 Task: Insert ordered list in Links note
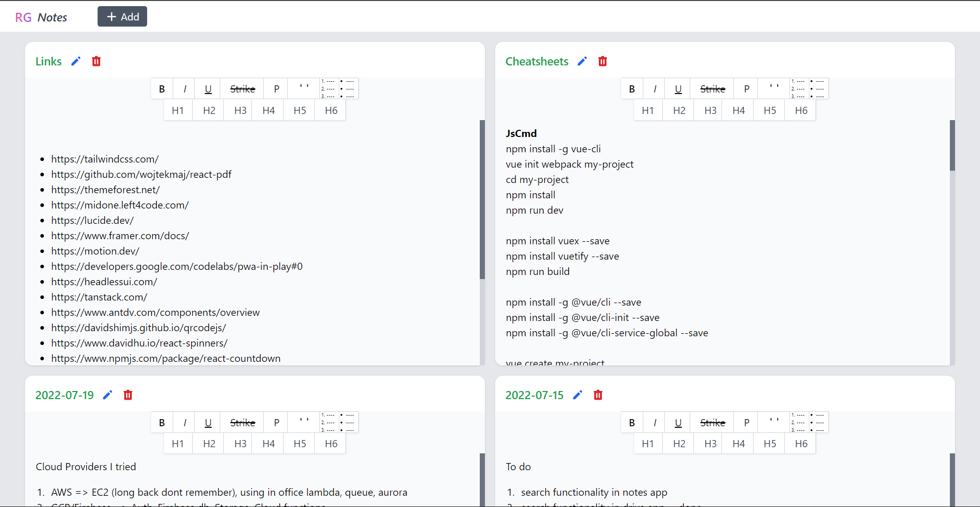(x=328, y=89)
